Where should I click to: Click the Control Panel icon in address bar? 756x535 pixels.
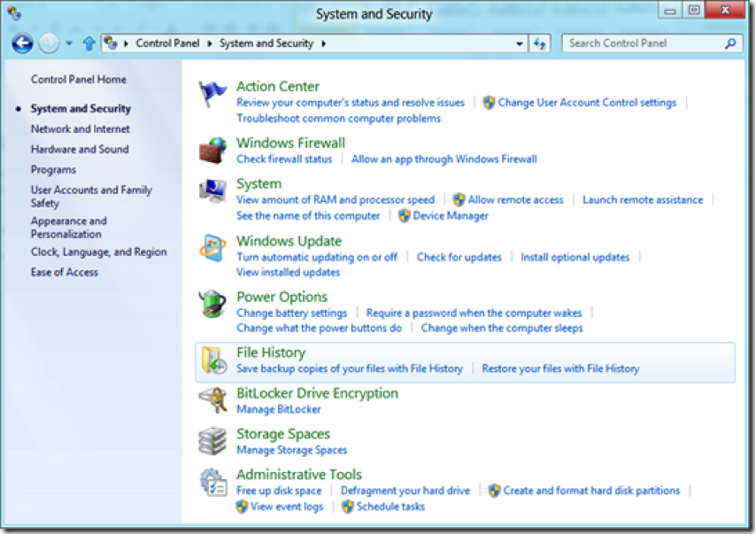coord(111,43)
